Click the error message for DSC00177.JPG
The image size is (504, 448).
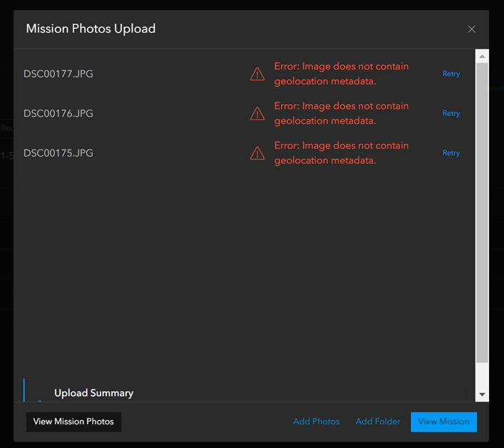(341, 74)
